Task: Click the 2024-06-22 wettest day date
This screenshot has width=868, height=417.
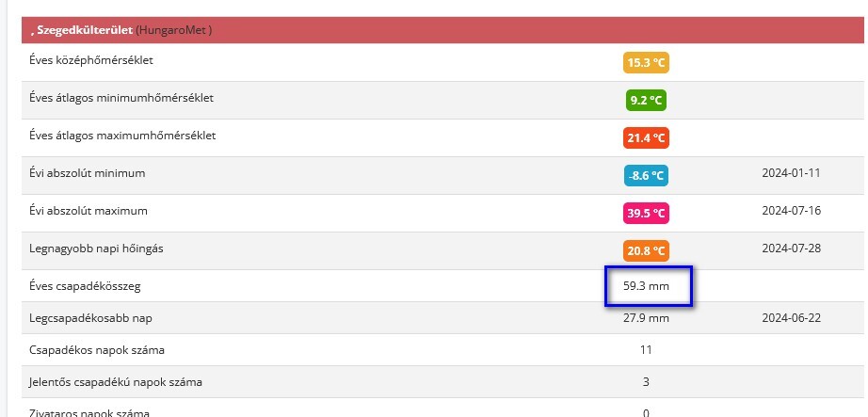Action: (791, 318)
